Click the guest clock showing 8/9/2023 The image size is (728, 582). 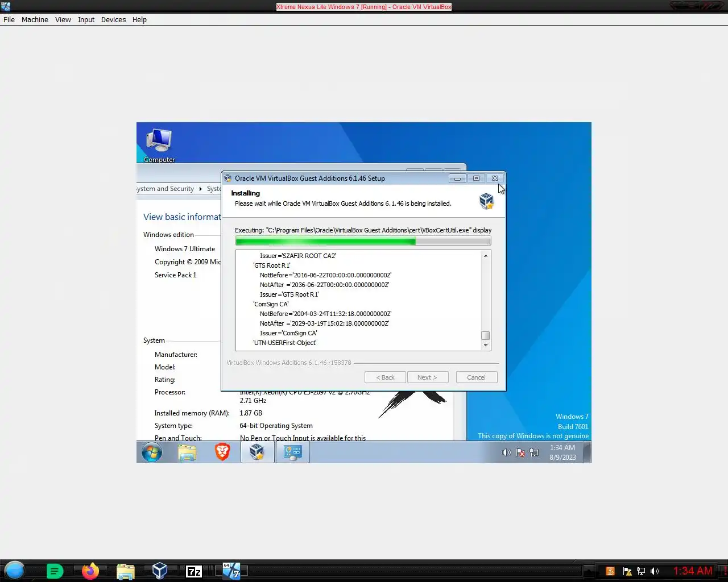click(x=562, y=452)
